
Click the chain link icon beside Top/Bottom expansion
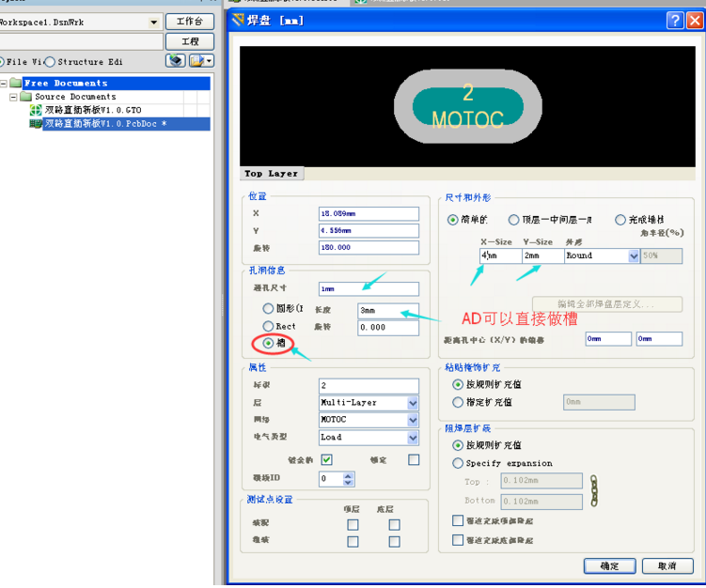(594, 490)
